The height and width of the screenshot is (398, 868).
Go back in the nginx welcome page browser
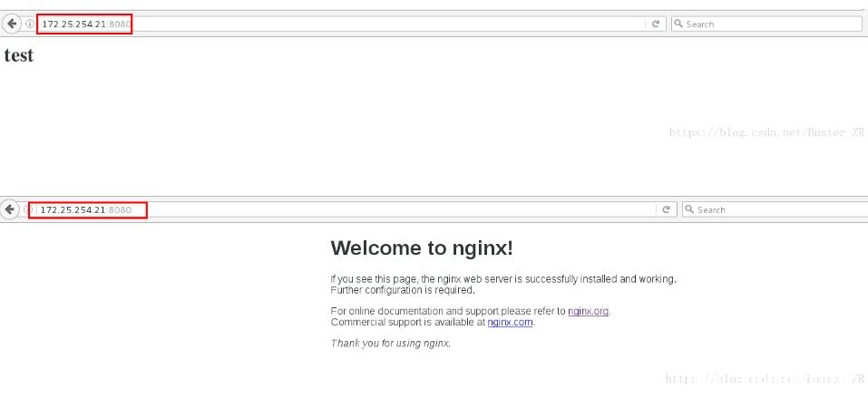10,209
